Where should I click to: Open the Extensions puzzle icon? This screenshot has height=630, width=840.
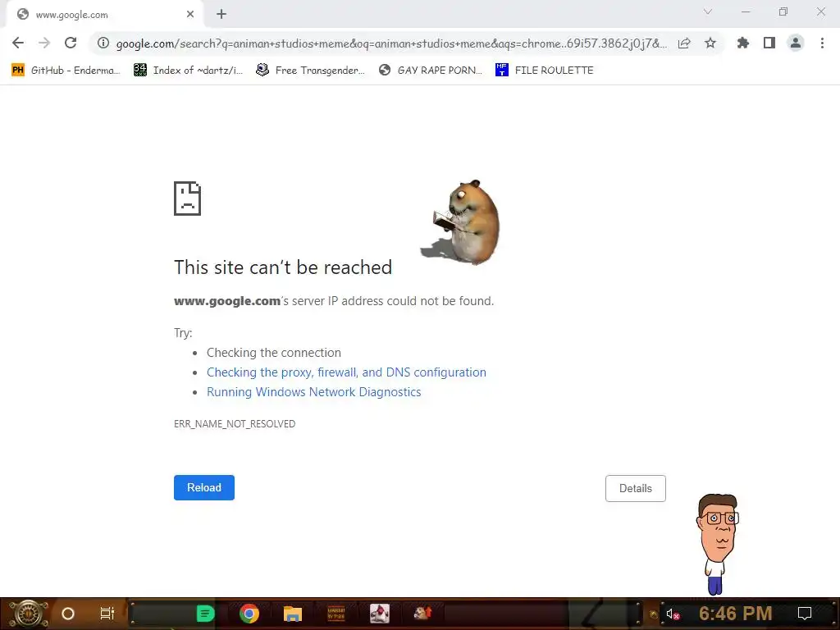[x=743, y=43]
